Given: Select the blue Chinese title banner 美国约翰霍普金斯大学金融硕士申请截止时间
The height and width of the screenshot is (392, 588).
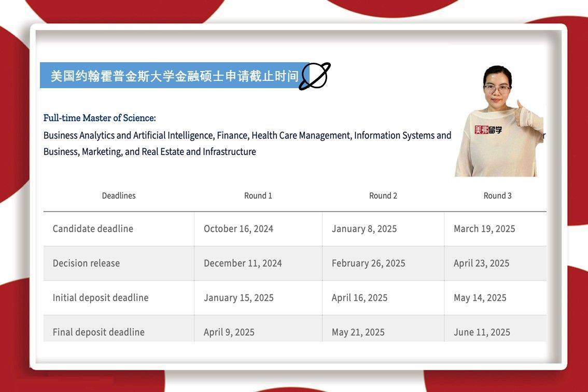Looking at the screenshot, I should pyautogui.click(x=175, y=75).
